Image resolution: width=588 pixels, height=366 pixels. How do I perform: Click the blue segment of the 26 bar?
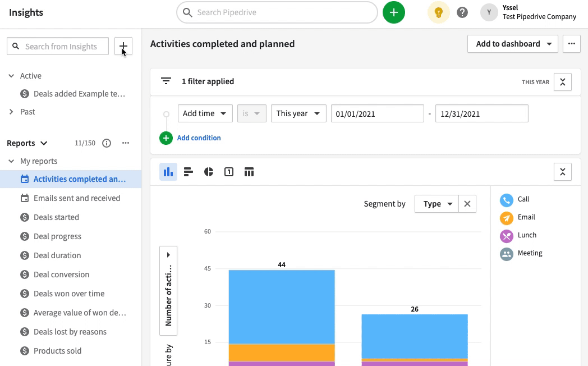[x=415, y=336]
